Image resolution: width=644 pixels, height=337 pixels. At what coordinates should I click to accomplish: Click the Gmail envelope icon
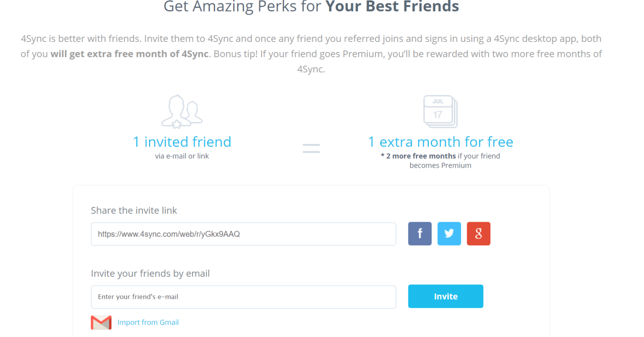[101, 322]
